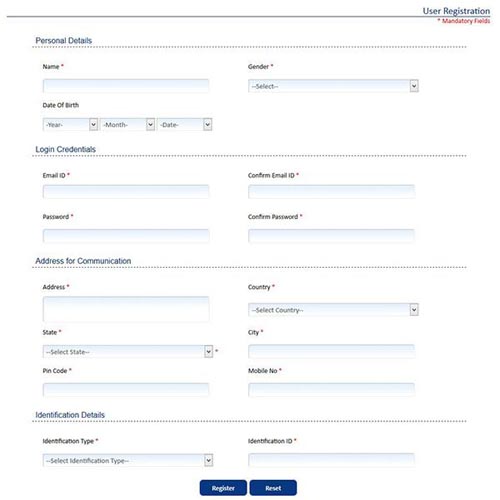500x500 pixels.
Task: Click the Register button
Action: [223, 488]
